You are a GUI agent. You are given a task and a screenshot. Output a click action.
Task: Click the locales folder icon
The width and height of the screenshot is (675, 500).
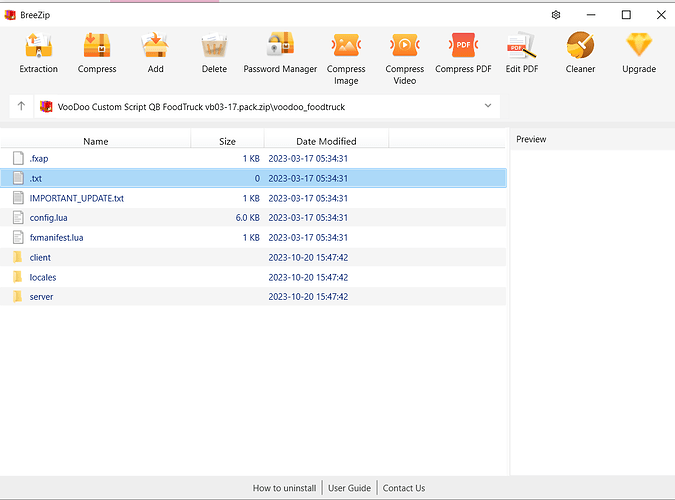(18, 277)
